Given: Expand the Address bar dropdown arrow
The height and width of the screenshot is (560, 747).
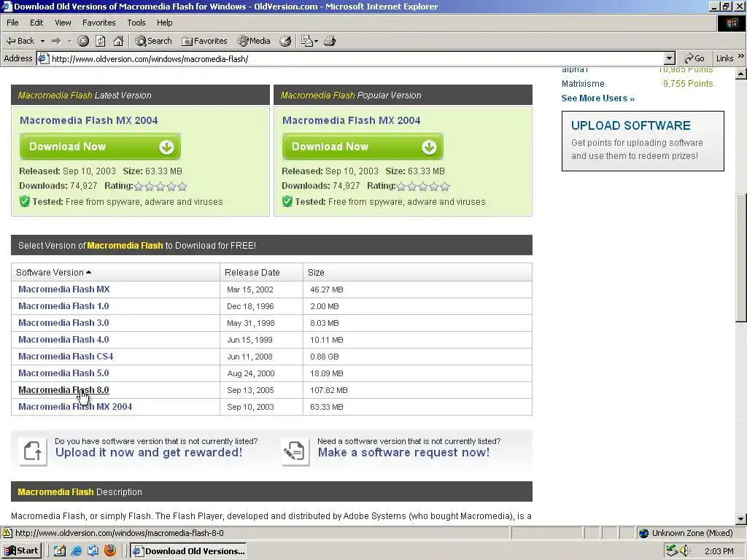Looking at the screenshot, I should pos(670,58).
